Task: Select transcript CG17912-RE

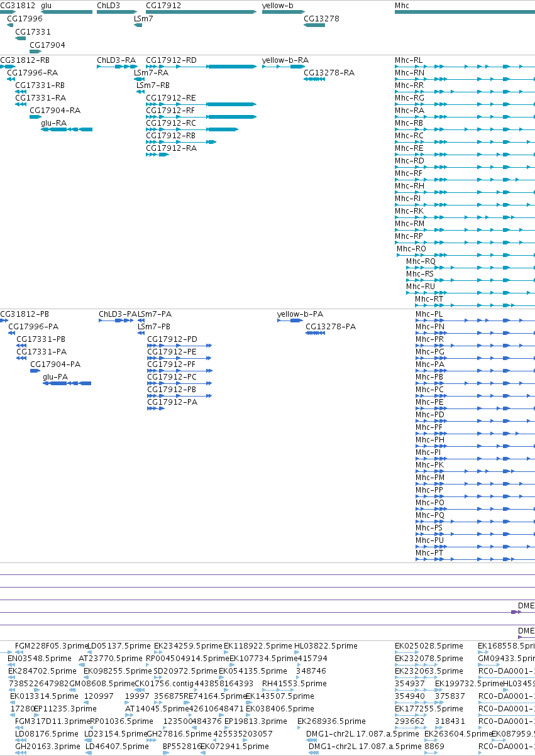Action: pyautogui.click(x=171, y=98)
